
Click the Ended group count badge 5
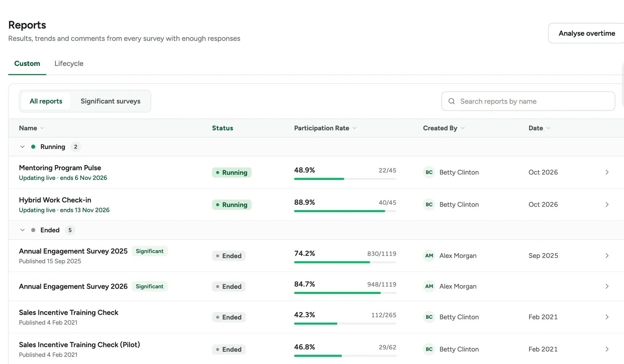point(70,230)
